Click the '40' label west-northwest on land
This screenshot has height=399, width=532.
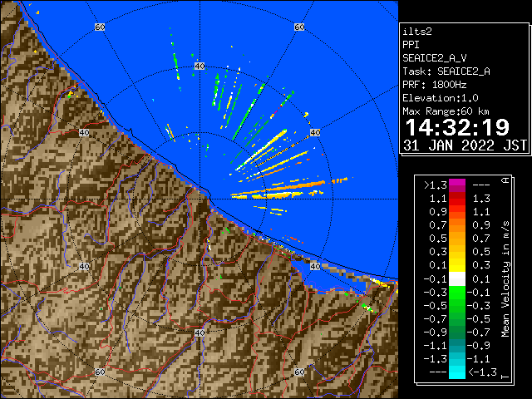[x=84, y=132]
